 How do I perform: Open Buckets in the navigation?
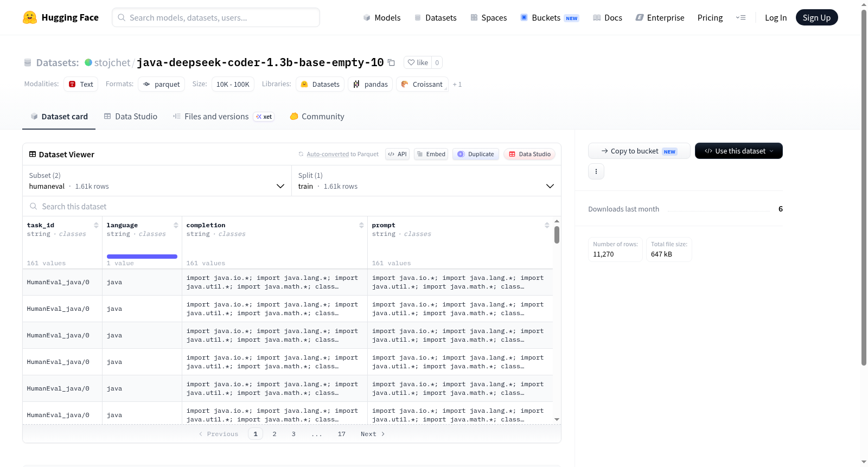550,17
